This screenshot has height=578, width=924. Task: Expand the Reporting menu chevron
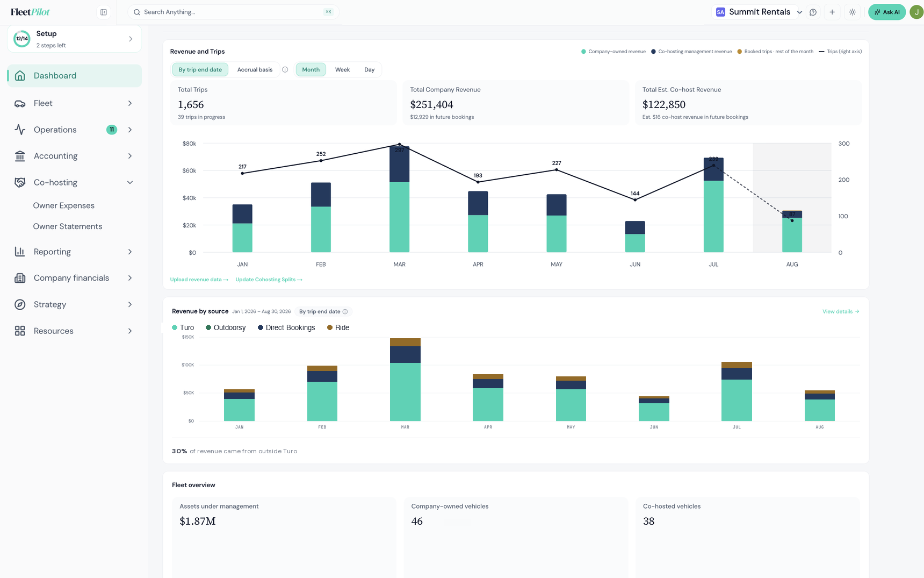pyautogui.click(x=130, y=252)
